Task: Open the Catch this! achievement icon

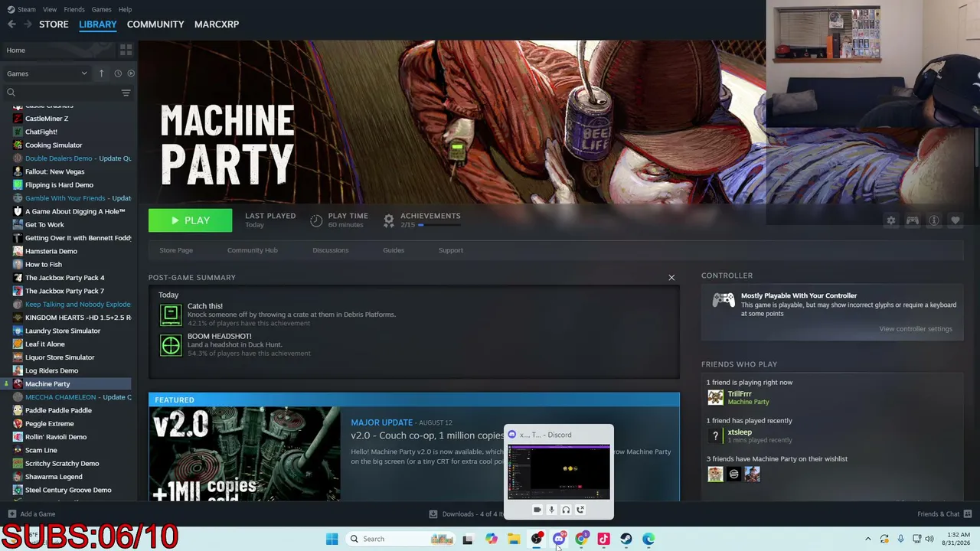Action: pos(171,314)
